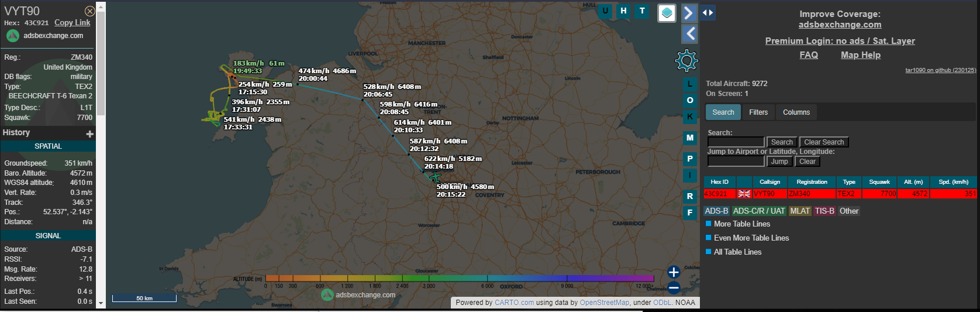Toggle the H map button
Image resolution: width=980 pixels, height=312 pixels.
click(624, 11)
